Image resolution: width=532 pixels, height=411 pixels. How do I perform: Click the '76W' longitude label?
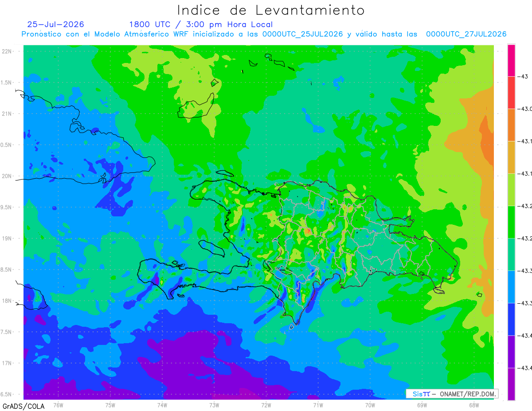tap(58, 405)
